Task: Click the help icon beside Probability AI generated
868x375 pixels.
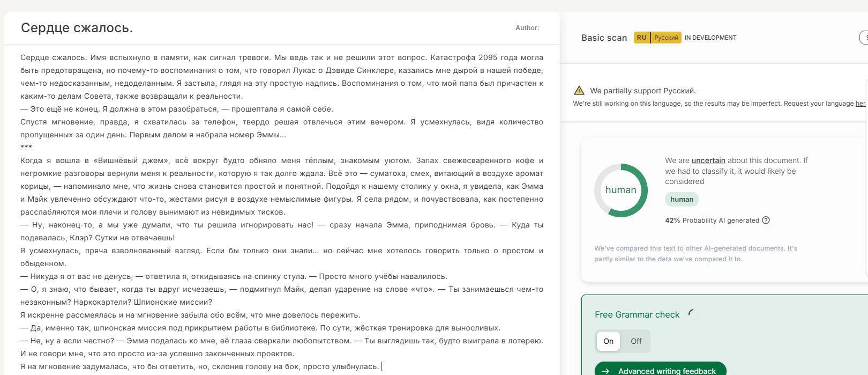Action: click(766, 220)
